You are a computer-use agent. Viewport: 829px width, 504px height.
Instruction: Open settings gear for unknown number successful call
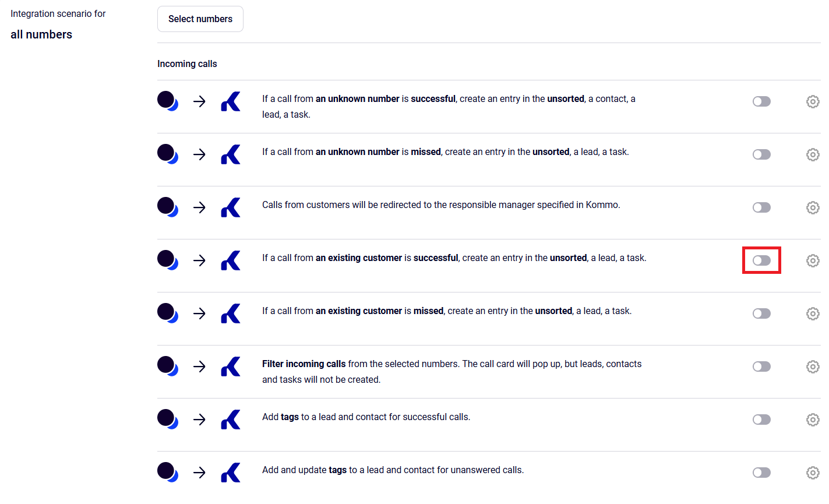click(813, 101)
